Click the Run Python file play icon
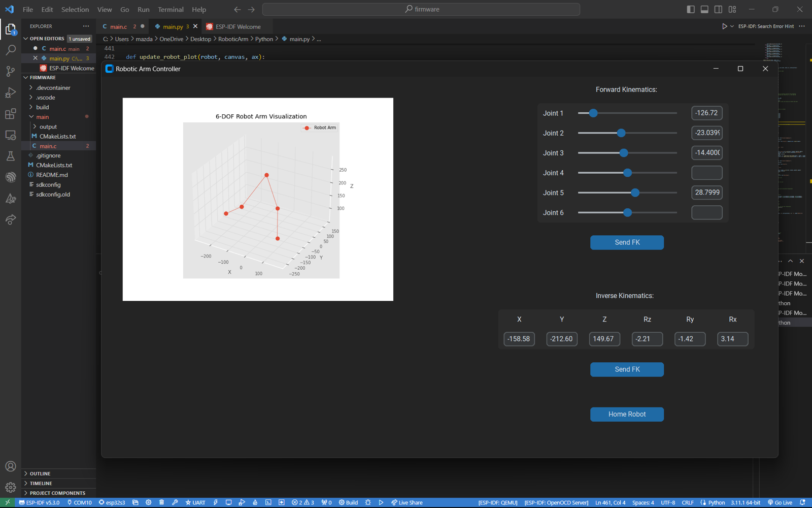Viewport: 812px width, 508px height. point(725,26)
